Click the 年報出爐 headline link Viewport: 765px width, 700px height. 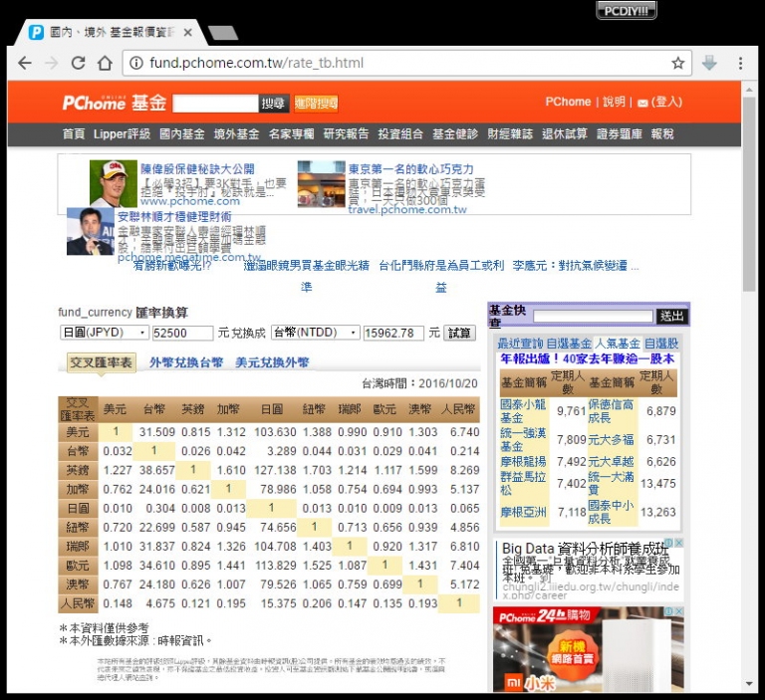pyautogui.click(x=588, y=358)
